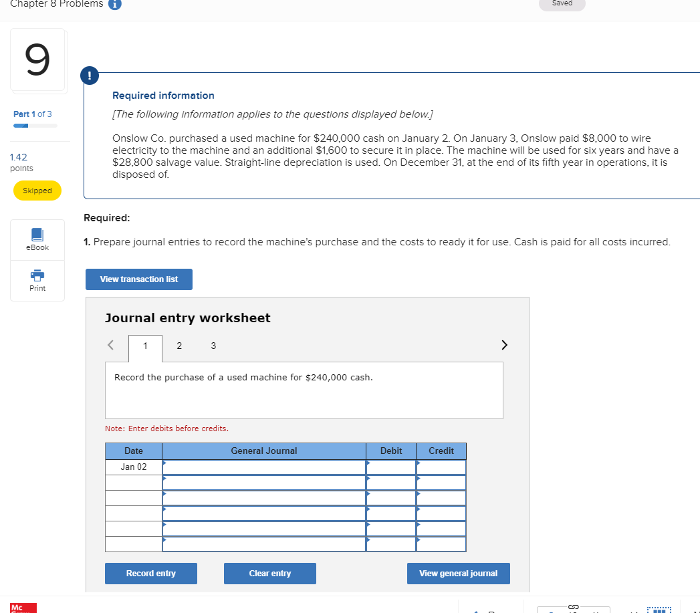The image size is (700, 613).
Task: Click the Chapter 8 Problems title
Action: (57, 4)
